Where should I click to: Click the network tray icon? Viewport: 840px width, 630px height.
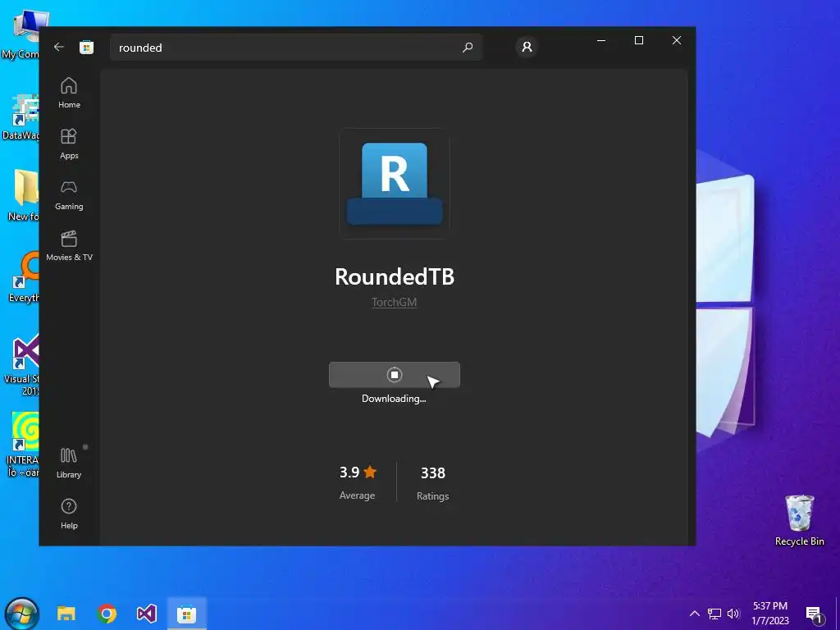click(714, 614)
